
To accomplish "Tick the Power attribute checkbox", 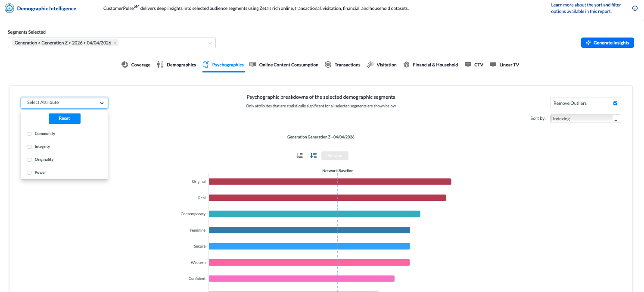I will 30,173.
